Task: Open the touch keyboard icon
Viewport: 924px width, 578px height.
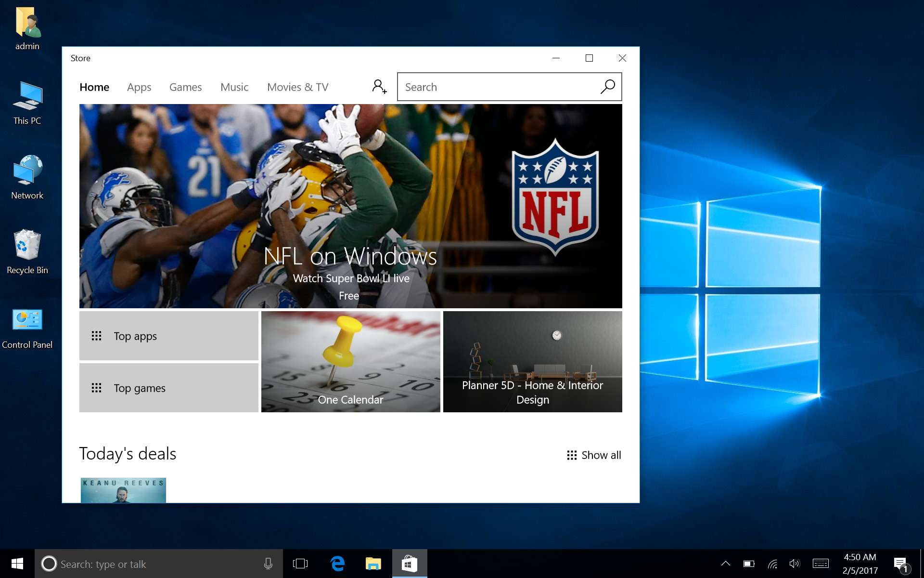Action: (x=821, y=564)
